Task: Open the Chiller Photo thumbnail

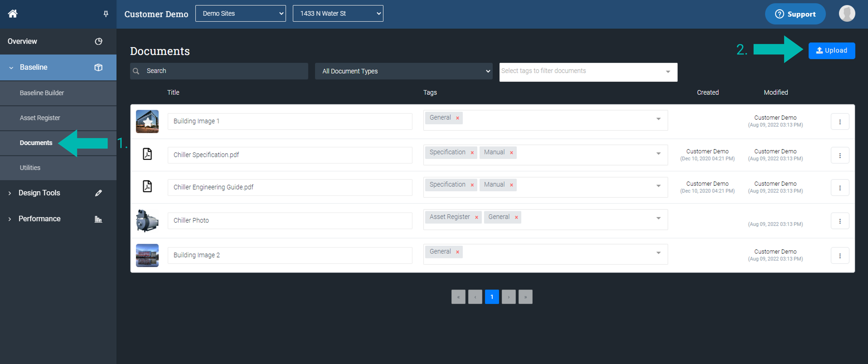Action: coord(147,221)
